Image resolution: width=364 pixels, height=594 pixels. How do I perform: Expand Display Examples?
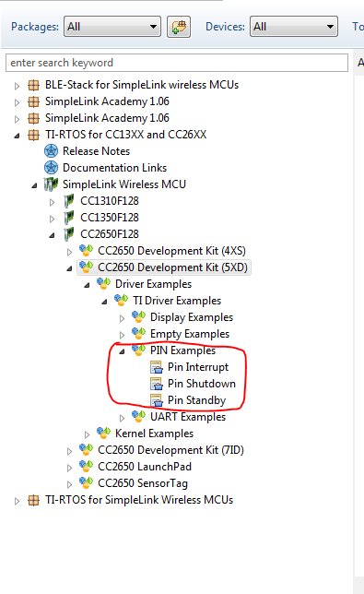[122, 318]
